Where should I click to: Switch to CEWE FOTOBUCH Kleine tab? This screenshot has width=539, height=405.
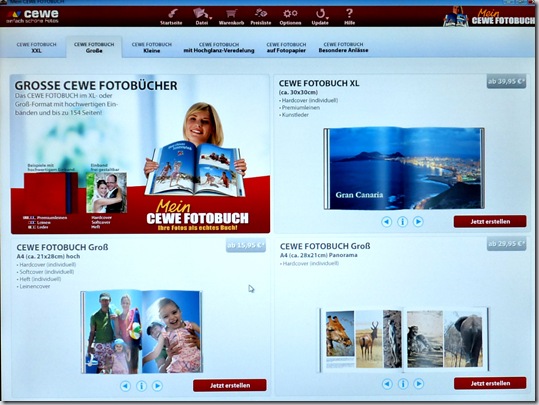point(152,47)
